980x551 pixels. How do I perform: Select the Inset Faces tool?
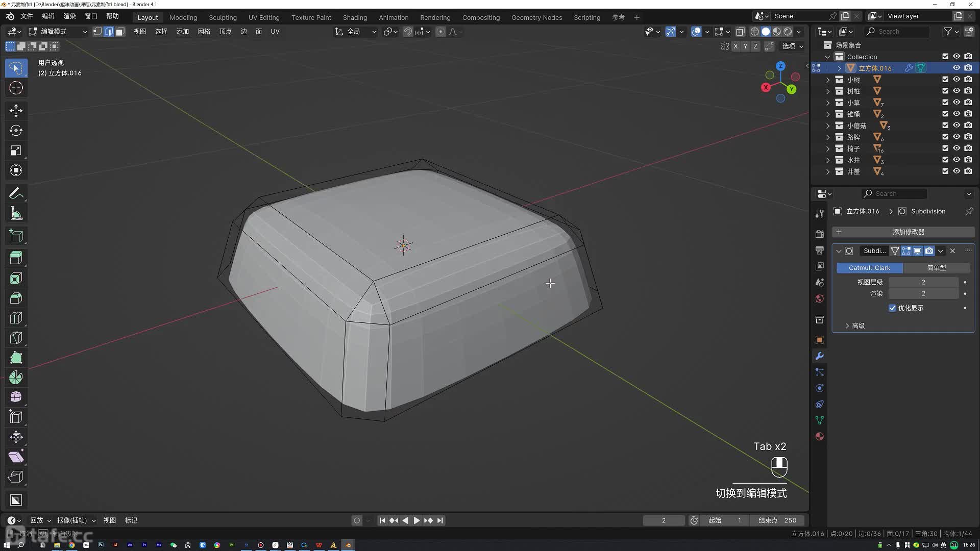point(16,278)
